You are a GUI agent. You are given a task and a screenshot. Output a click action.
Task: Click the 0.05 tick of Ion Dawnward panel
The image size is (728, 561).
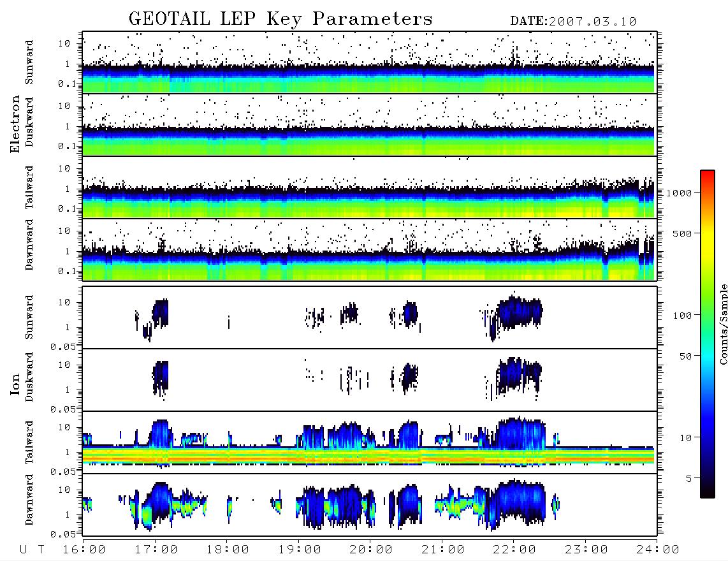point(62,534)
